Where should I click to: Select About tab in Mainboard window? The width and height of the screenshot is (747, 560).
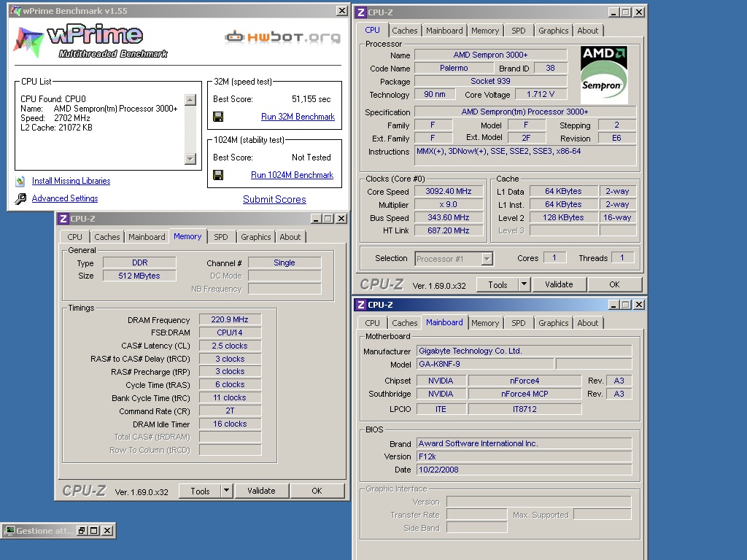tap(588, 323)
